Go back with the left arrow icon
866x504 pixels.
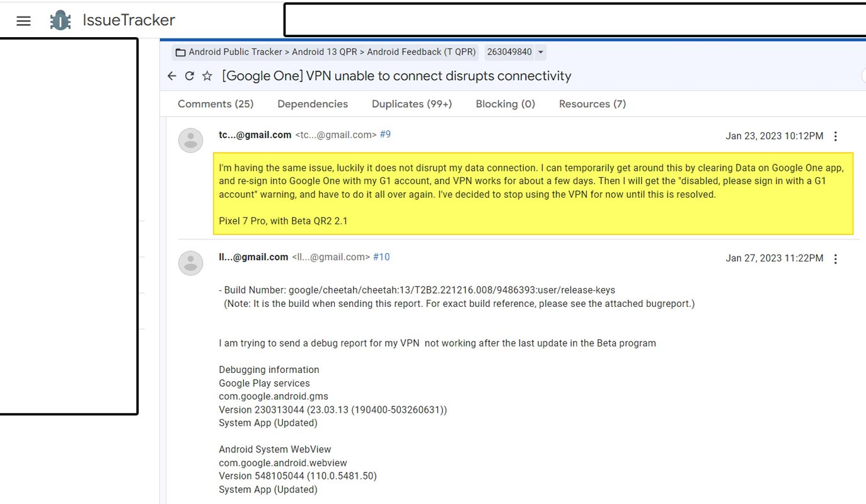pyautogui.click(x=171, y=76)
